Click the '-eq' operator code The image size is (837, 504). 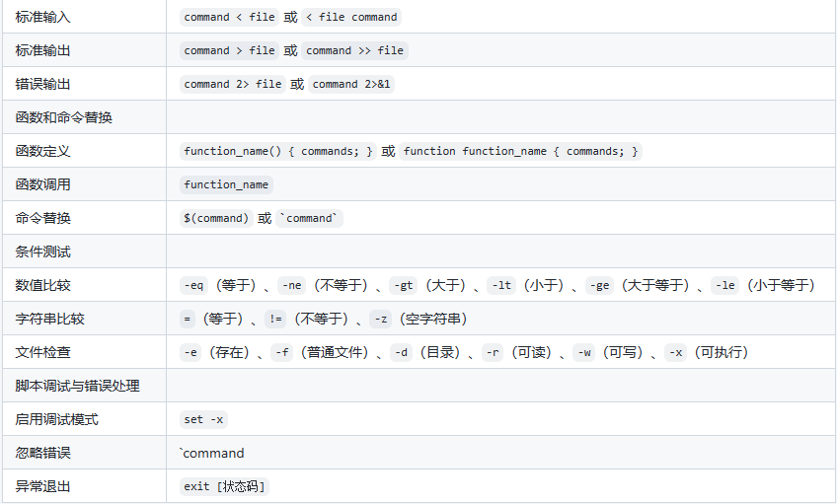point(193,286)
